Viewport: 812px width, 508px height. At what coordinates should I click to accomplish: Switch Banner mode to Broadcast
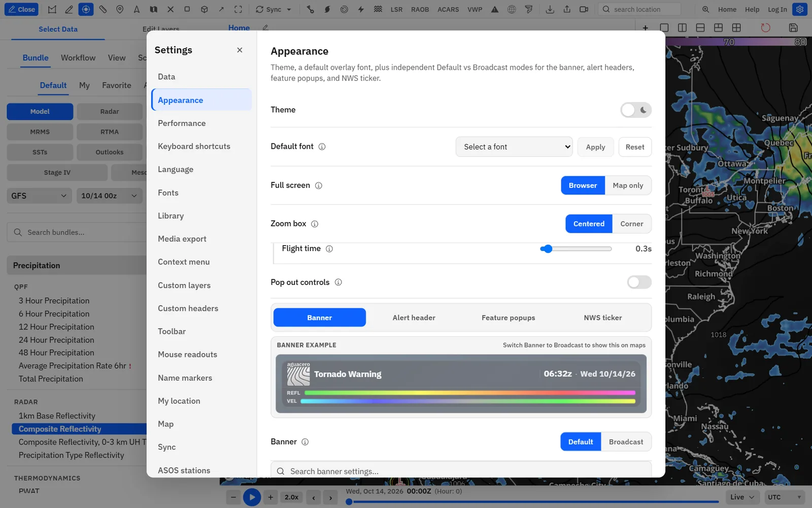[x=626, y=442]
